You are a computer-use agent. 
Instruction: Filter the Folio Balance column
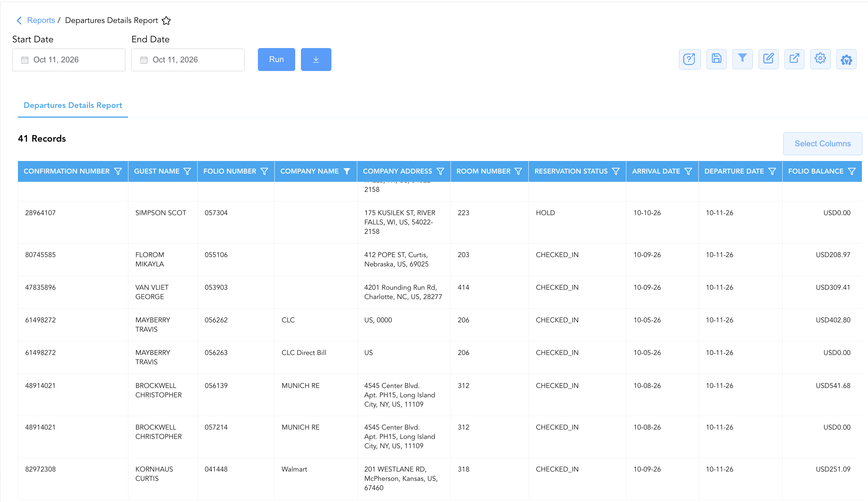[x=852, y=171]
